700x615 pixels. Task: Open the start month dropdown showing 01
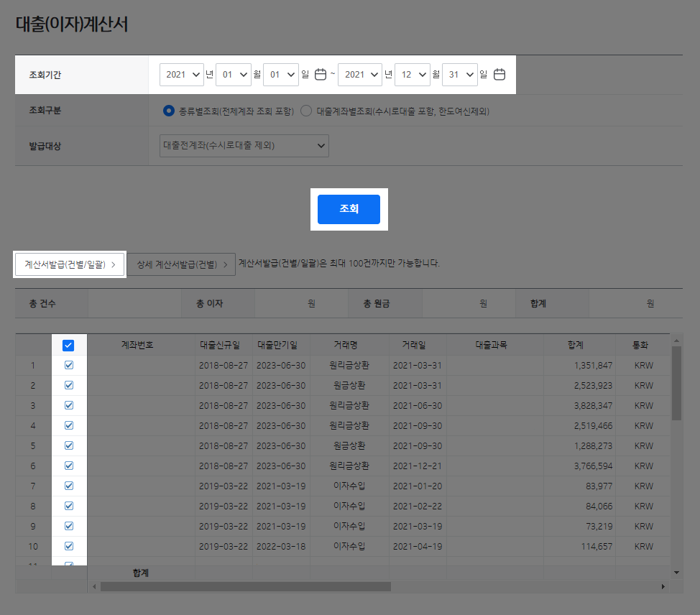pos(234,74)
